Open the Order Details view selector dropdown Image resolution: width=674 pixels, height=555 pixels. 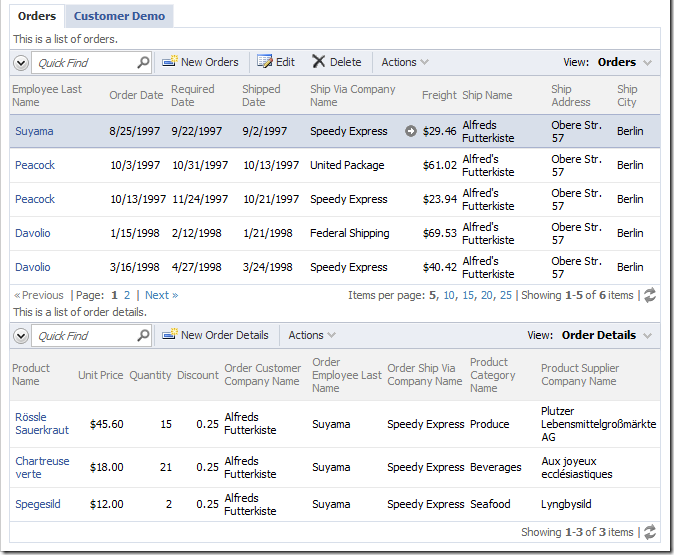(606, 335)
